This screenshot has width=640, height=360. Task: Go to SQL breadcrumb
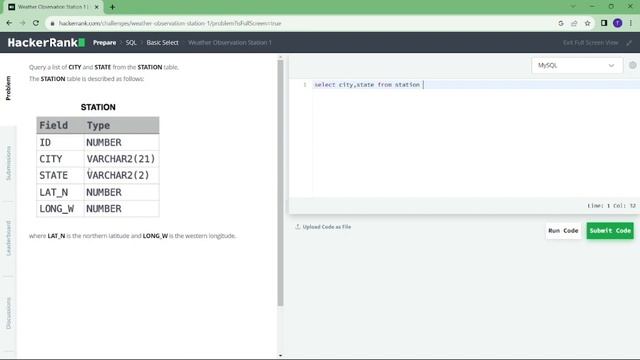click(131, 42)
